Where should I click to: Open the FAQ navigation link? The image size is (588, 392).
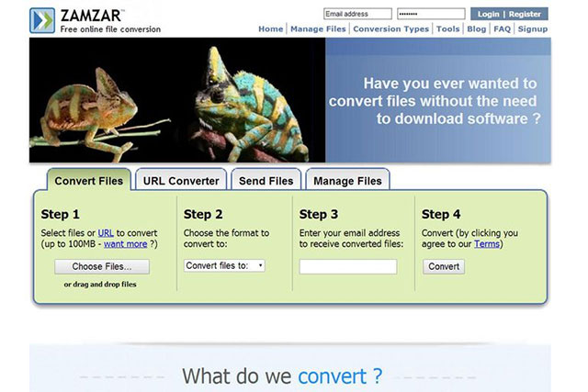click(502, 29)
